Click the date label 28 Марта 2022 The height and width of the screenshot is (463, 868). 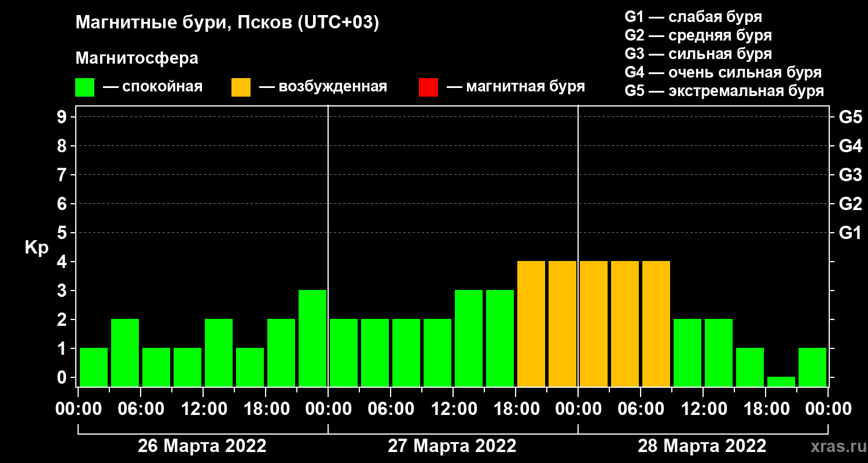[x=702, y=446]
